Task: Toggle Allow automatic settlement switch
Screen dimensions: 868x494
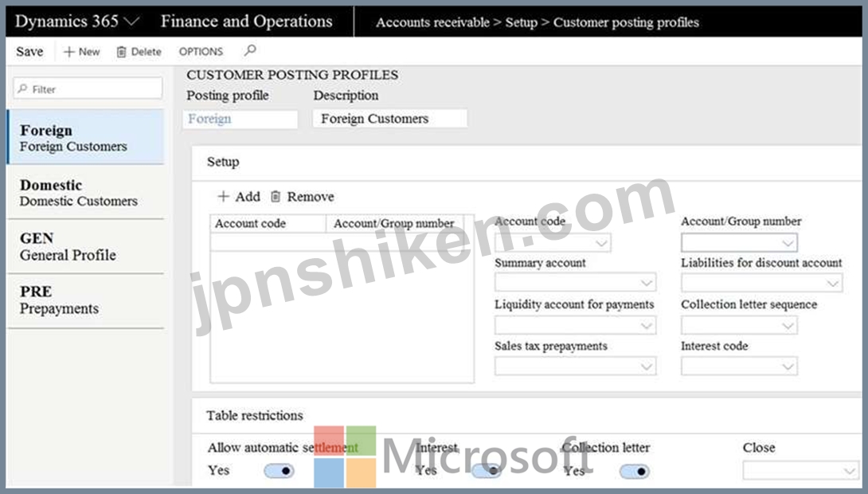Action: (279, 471)
